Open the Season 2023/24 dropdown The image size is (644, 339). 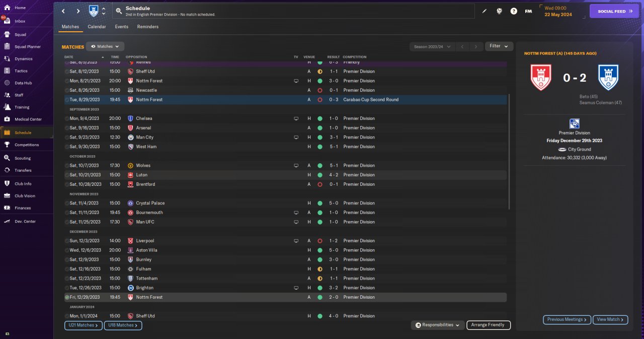click(432, 46)
